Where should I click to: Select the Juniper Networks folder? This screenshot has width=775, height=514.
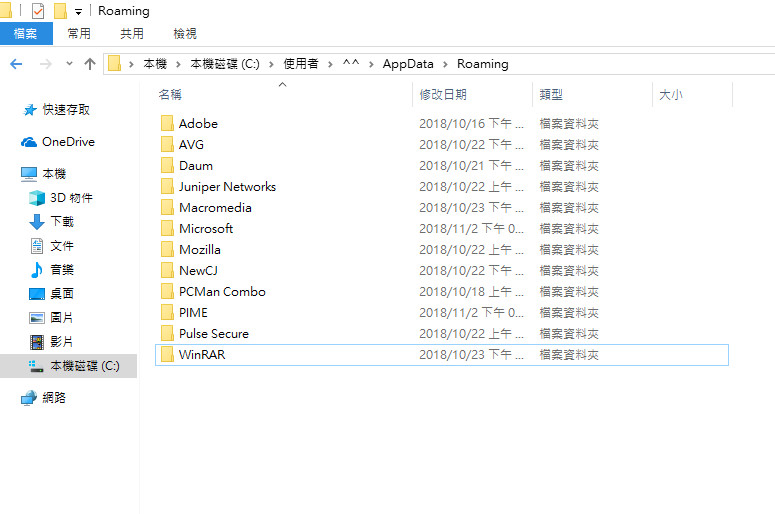[227, 187]
